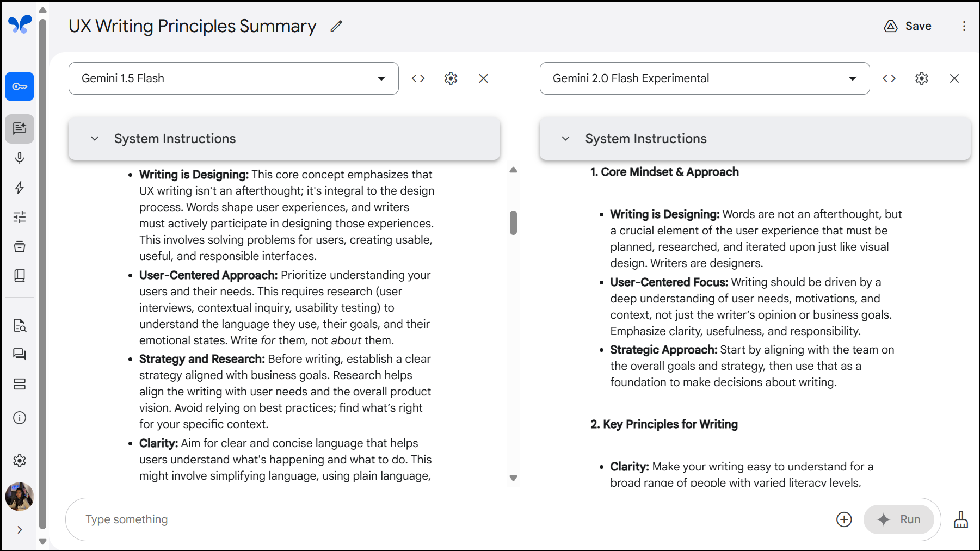Open the info circle icon in sidebar
The image size is (980, 551).
(x=20, y=418)
